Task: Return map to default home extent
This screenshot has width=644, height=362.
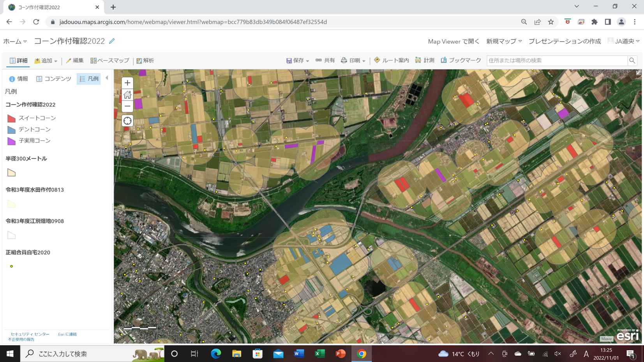Action: [127, 95]
